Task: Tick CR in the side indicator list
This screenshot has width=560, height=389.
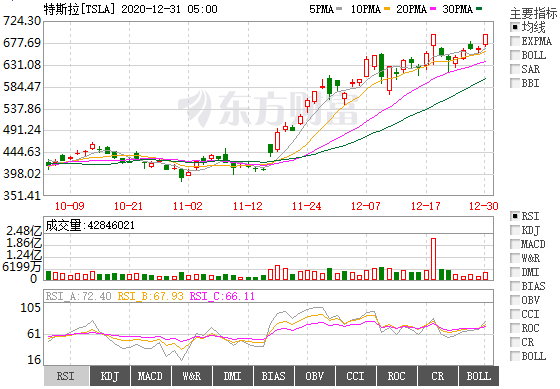Action: [515, 342]
